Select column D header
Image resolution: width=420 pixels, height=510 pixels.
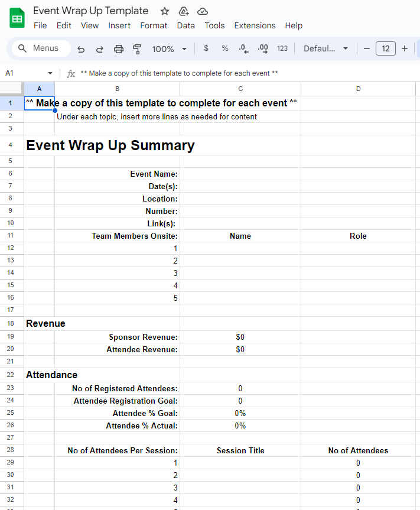click(x=358, y=89)
